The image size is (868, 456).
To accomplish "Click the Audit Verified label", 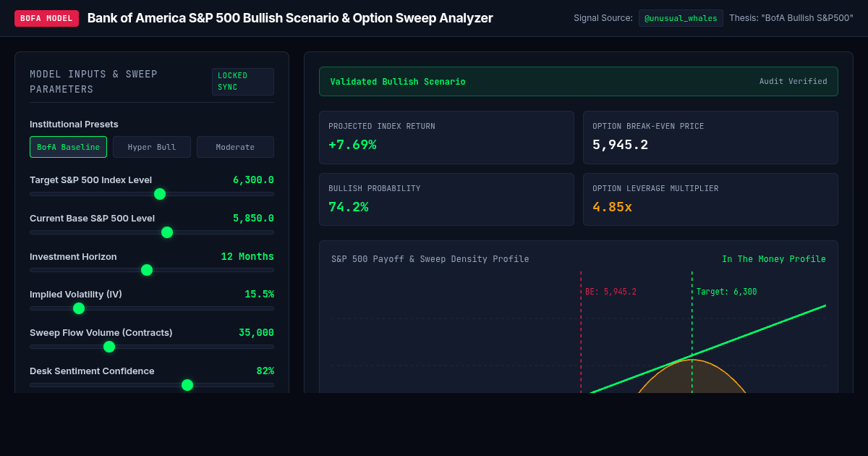I will (x=793, y=82).
